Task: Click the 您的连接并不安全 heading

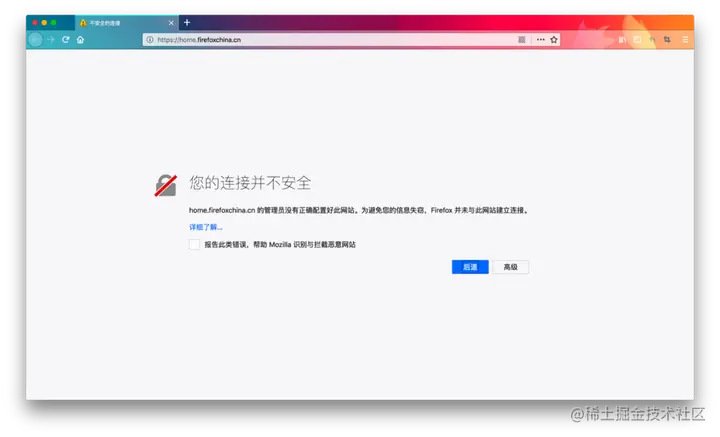Action: (250, 183)
